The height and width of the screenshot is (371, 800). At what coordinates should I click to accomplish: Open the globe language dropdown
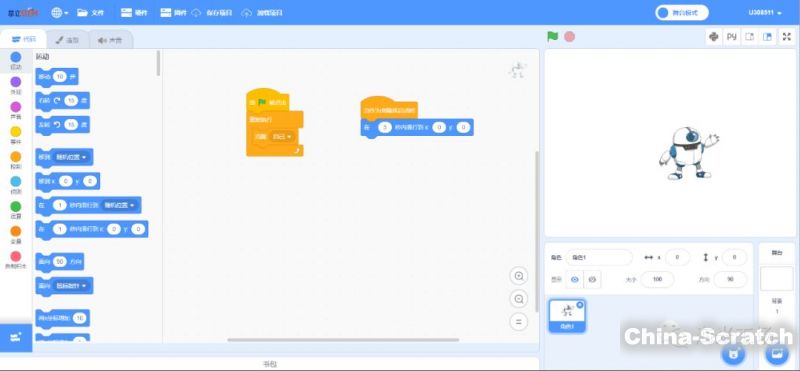(60, 13)
